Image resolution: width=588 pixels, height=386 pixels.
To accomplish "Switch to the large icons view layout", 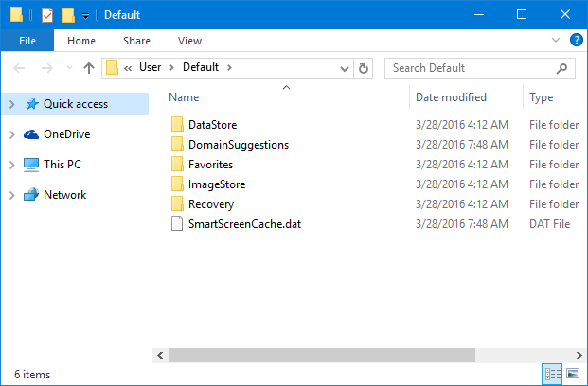I will [573, 374].
